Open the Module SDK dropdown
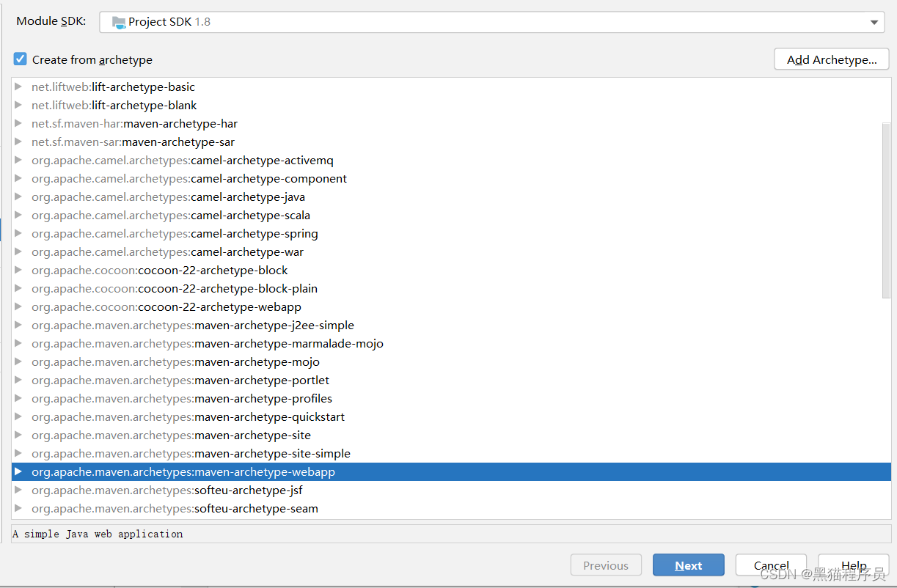Image resolution: width=897 pixels, height=588 pixels. [491, 22]
